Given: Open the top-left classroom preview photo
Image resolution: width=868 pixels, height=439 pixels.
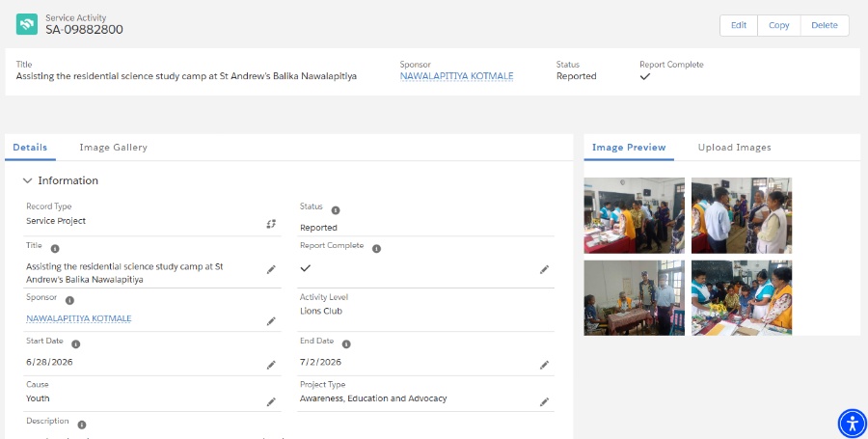Looking at the screenshot, I should coord(635,215).
